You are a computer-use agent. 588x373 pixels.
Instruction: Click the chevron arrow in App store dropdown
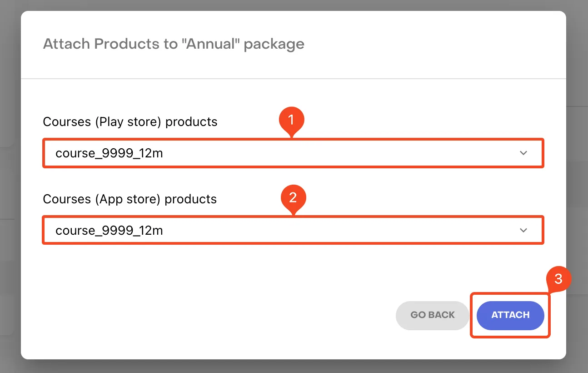pos(523,231)
